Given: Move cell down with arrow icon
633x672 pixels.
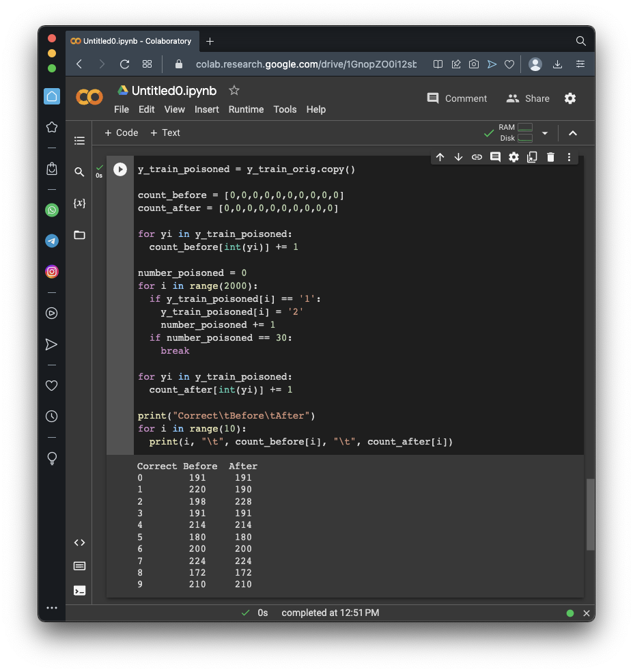Looking at the screenshot, I should click(x=458, y=157).
